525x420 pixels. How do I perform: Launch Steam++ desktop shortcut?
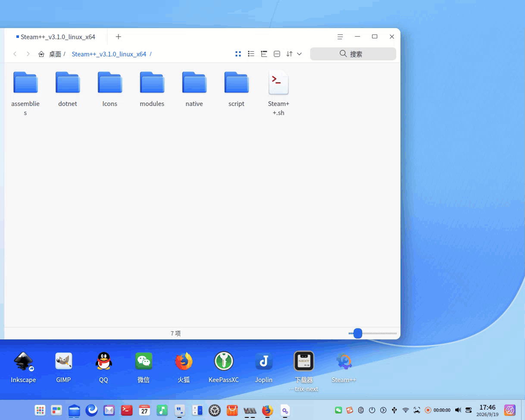pyautogui.click(x=344, y=367)
